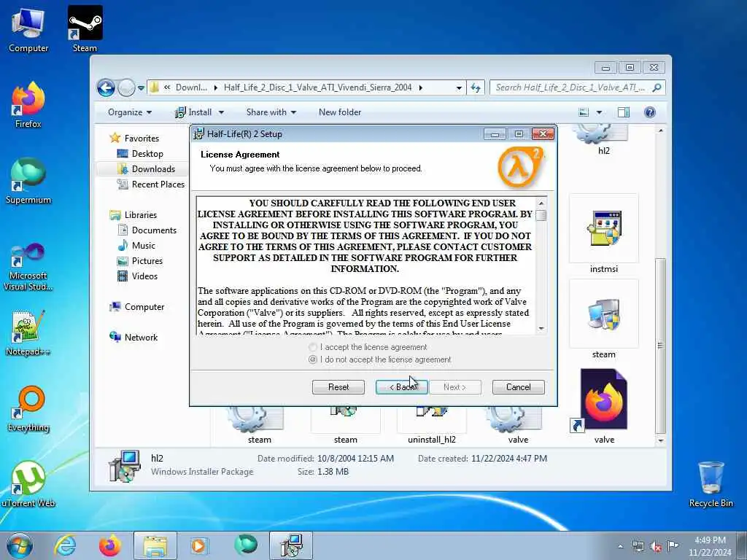747x560 pixels.
Task: Select the valve Firefox shortcut file
Action: [x=603, y=407]
